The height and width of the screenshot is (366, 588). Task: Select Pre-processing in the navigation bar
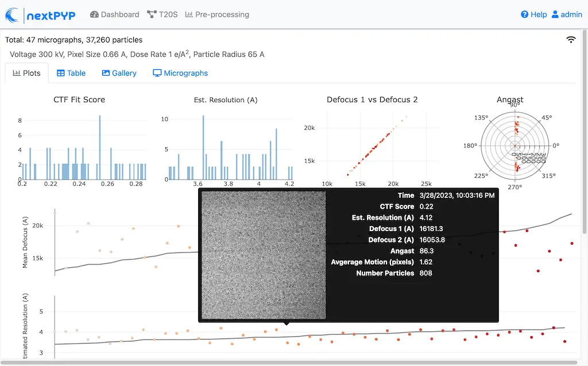[x=217, y=14]
